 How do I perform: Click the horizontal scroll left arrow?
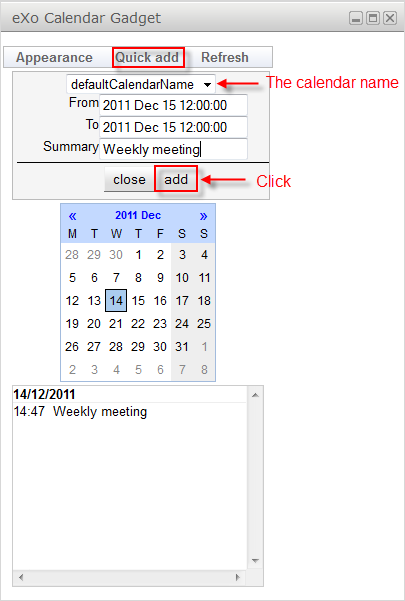click(21, 577)
